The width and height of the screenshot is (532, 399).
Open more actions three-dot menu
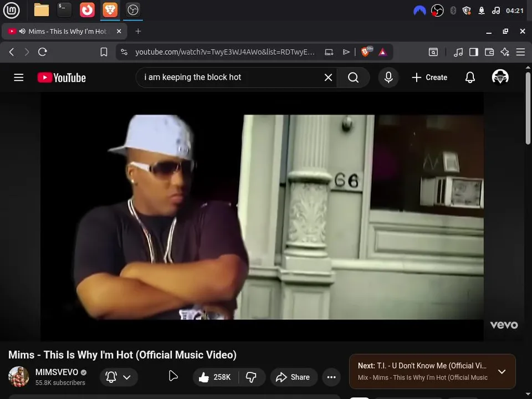331,377
